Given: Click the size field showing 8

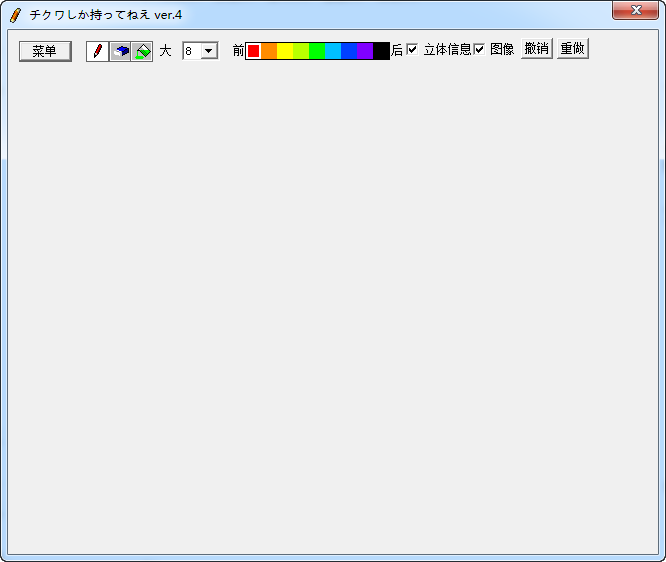Looking at the screenshot, I should pyautogui.click(x=192, y=51).
